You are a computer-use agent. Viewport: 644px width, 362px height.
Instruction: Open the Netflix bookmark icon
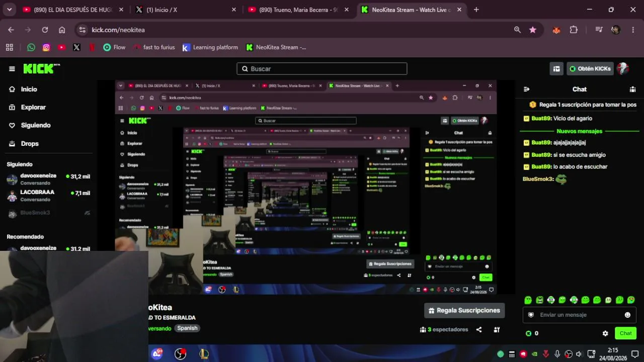(92, 47)
